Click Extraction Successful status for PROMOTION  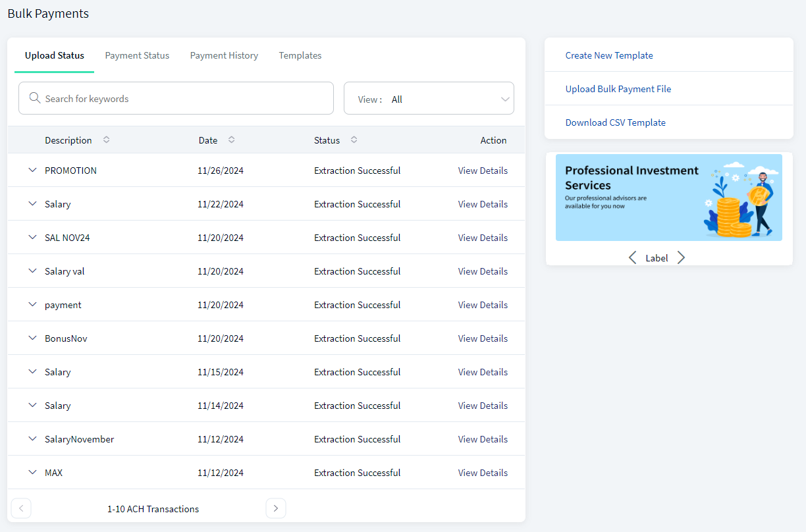[357, 171]
